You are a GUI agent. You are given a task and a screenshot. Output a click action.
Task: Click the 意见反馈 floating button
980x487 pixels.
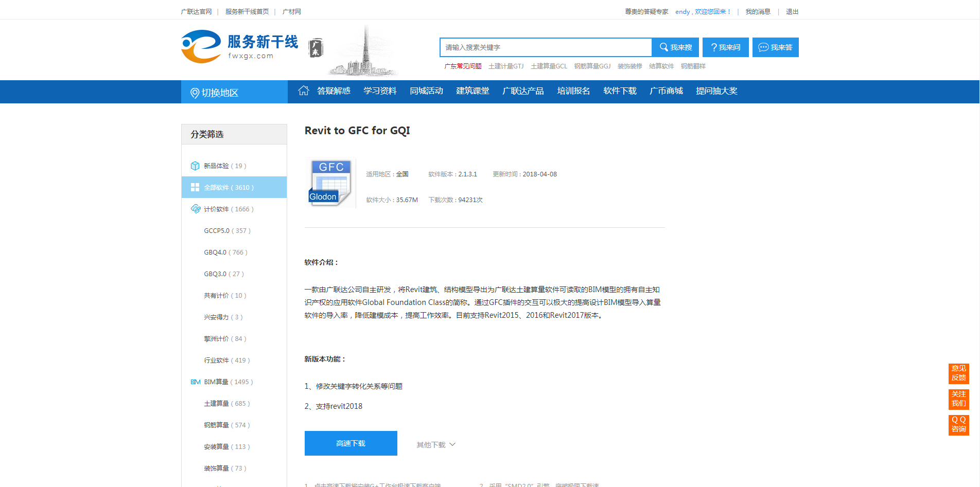958,373
